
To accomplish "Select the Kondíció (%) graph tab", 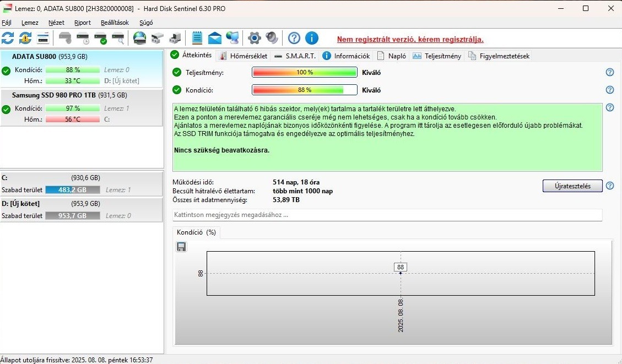I will pos(196,232).
